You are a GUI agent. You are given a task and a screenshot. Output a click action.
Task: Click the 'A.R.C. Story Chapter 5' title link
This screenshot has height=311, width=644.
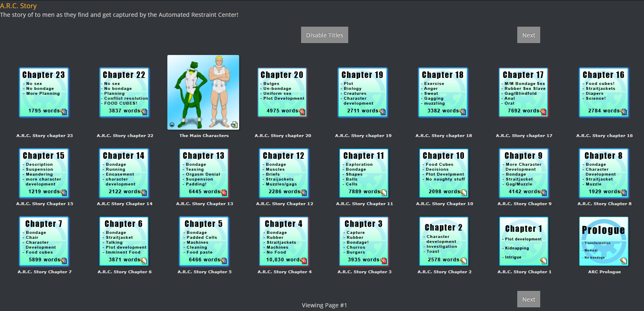(x=205, y=272)
